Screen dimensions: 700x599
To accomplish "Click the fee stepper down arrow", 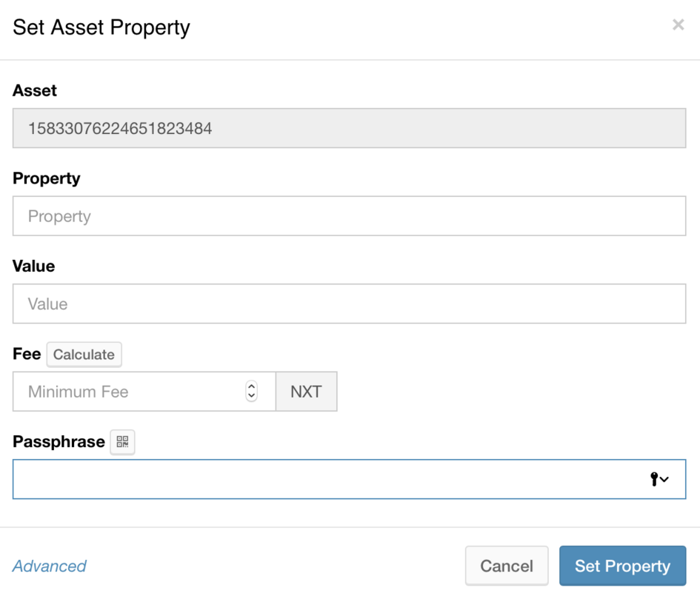I will (252, 397).
